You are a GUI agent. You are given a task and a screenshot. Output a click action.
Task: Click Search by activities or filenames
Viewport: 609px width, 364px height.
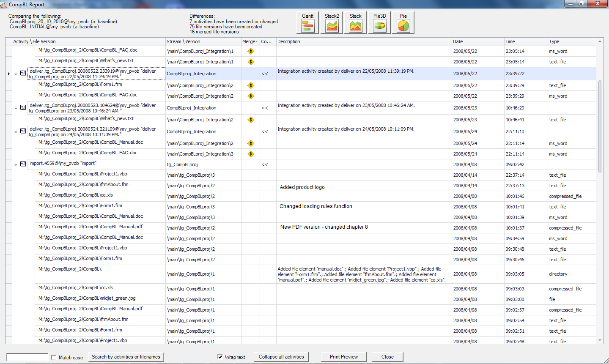(126, 357)
